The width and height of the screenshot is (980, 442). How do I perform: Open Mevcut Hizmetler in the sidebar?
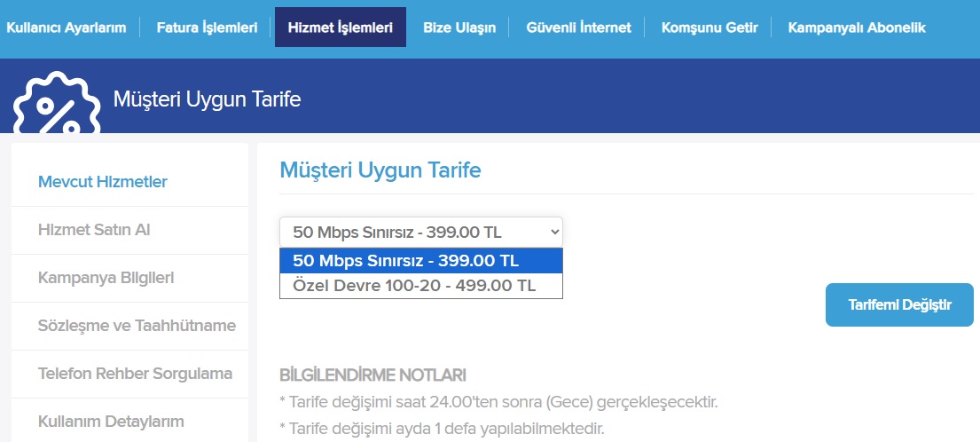[103, 182]
